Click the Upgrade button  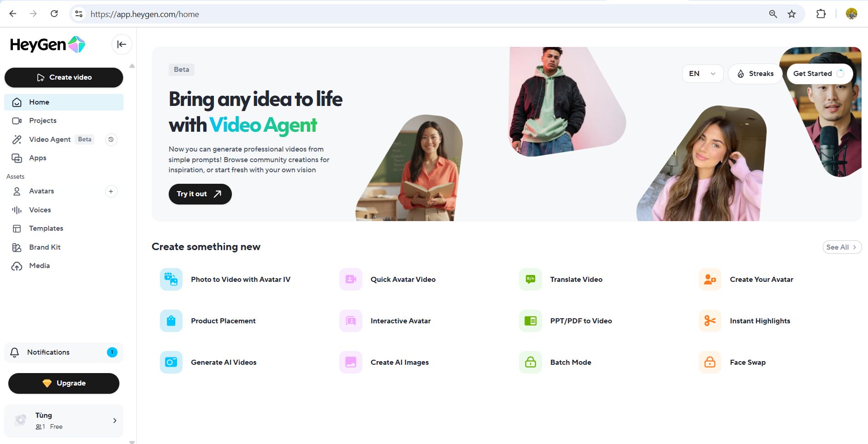point(64,383)
